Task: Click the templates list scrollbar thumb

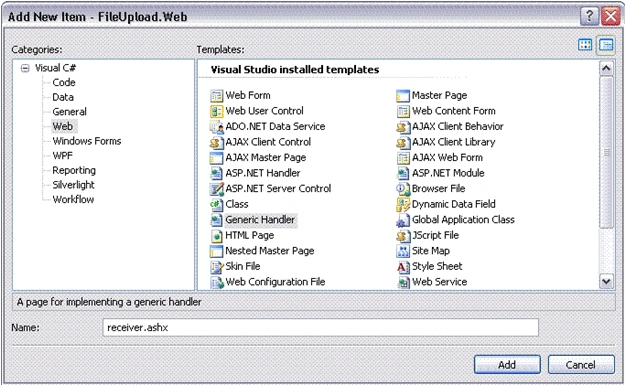Action: pos(606,153)
